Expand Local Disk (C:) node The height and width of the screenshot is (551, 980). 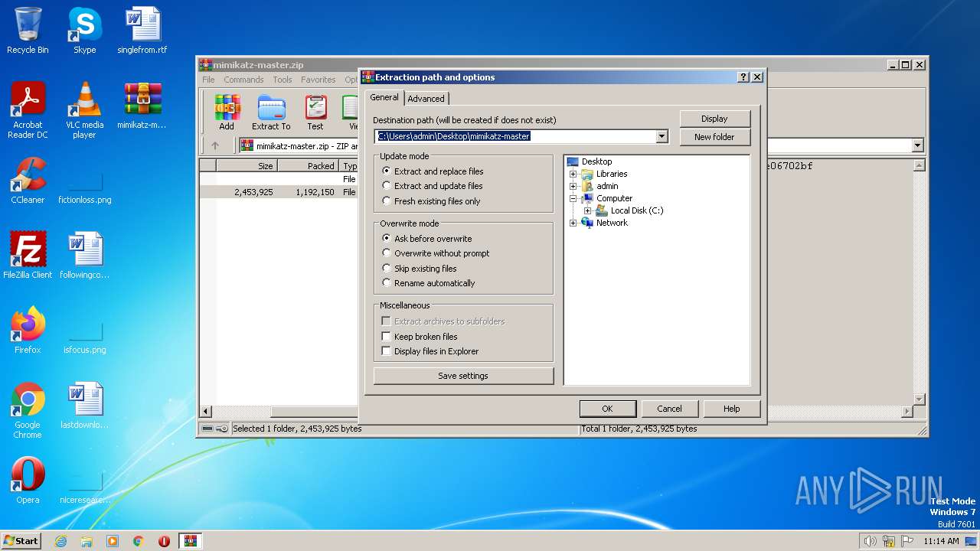coord(587,210)
